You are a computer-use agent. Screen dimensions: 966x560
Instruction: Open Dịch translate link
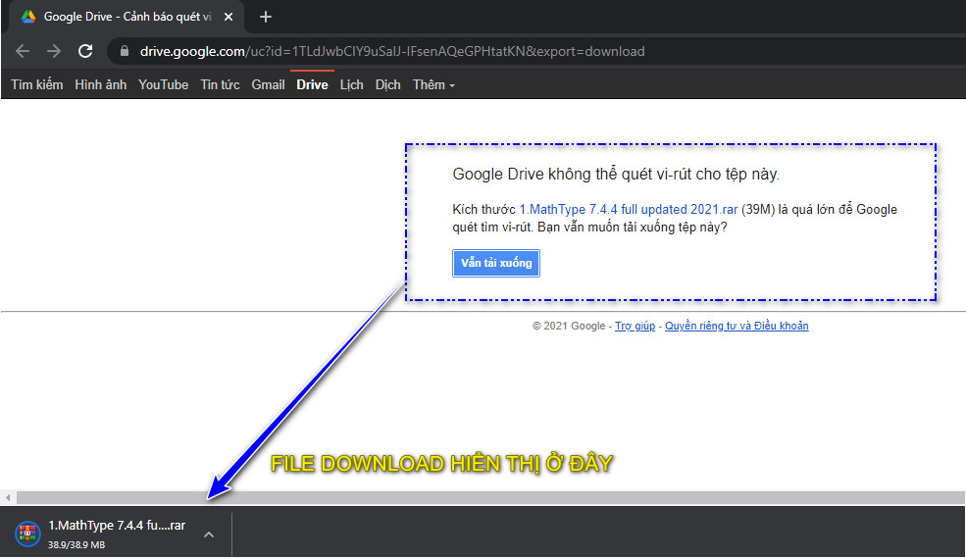(388, 85)
